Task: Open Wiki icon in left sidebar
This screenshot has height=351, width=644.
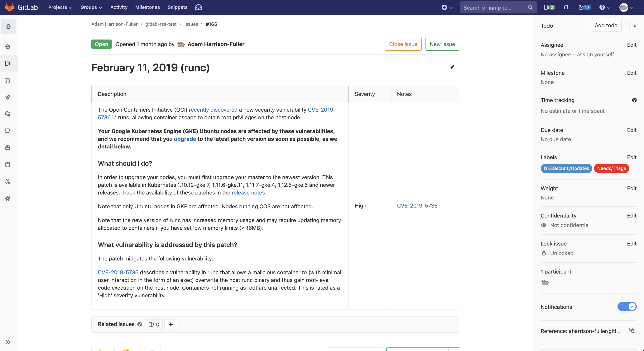Action: [x=8, y=165]
